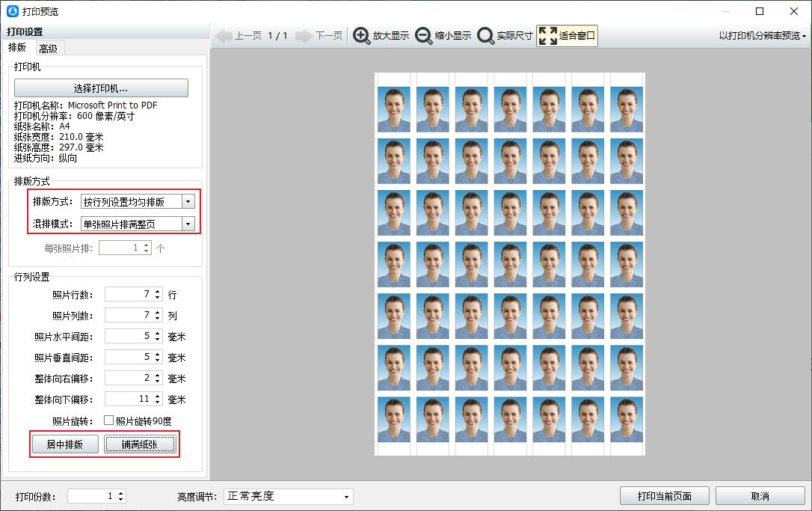The width and height of the screenshot is (812, 511).
Task: Click the 居中排版 button
Action: pyautogui.click(x=65, y=444)
